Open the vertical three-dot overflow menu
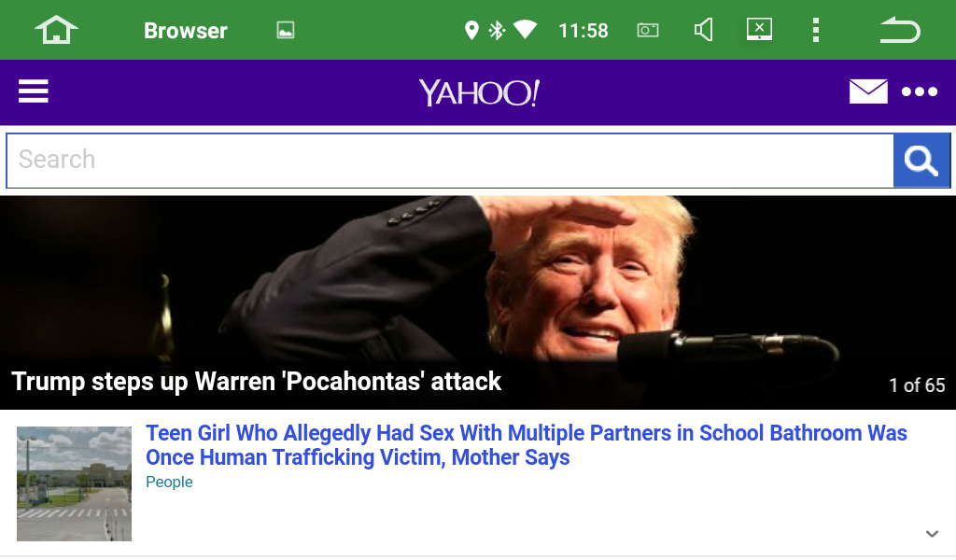 pos(815,31)
